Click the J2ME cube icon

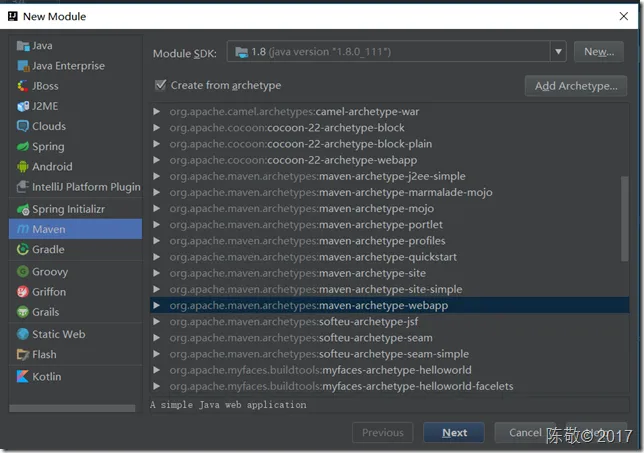(x=23, y=106)
